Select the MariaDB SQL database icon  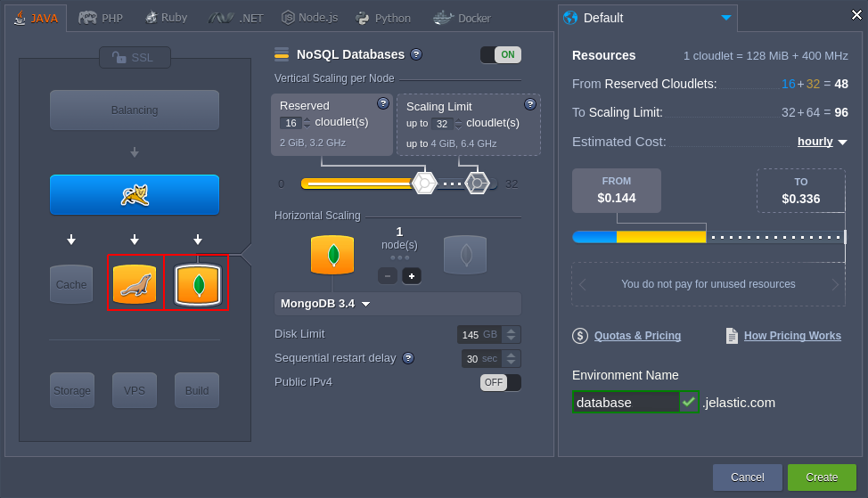point(135,282)
